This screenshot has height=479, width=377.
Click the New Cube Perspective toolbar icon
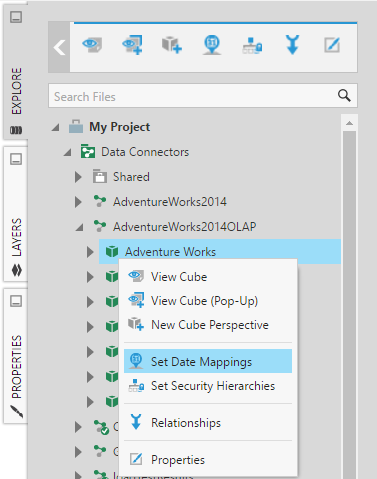pyautogui.click(x=172, y=45)
